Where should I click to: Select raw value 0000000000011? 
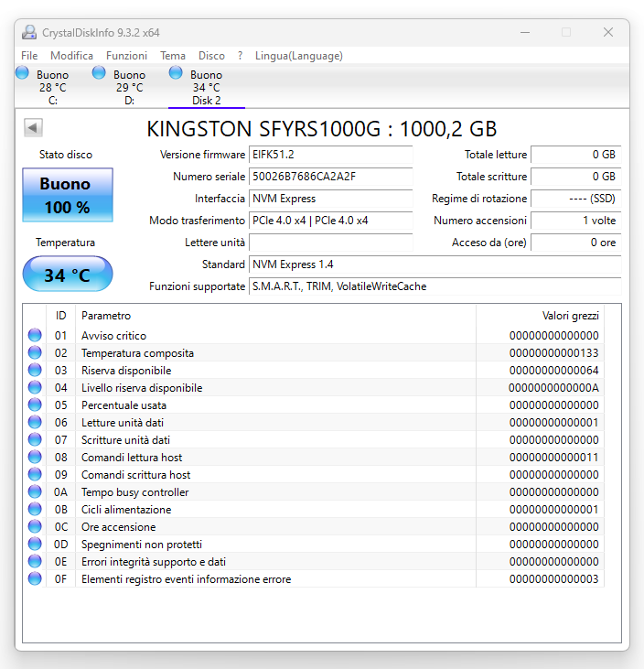tap(553, 458)
